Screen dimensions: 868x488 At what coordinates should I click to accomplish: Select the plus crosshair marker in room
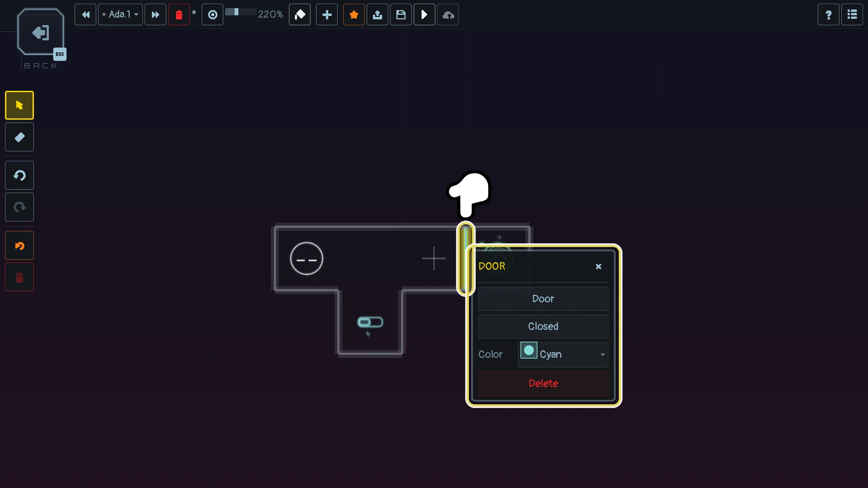coord(434,258)
